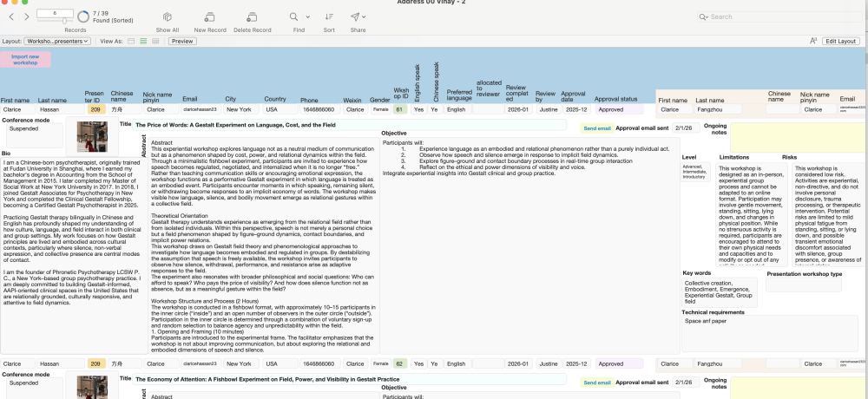
Task: Expand the Find options dropdown arrow
Action: click(x=306, y=16)
